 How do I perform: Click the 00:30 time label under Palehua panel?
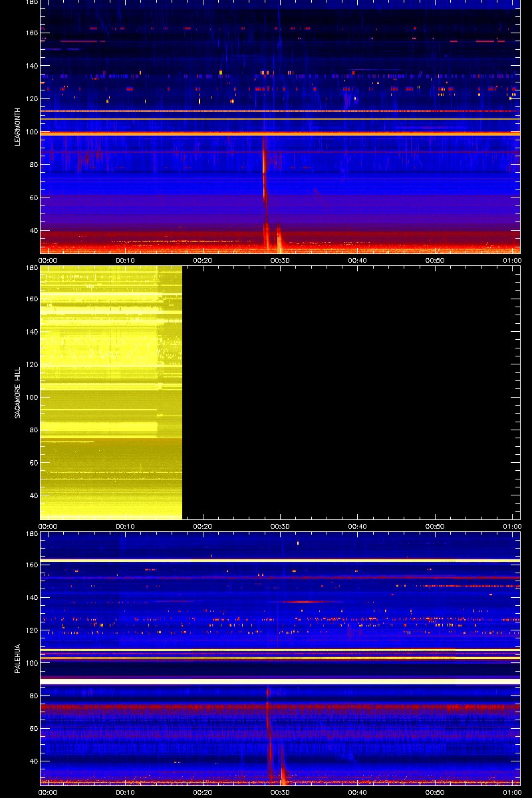280,792
